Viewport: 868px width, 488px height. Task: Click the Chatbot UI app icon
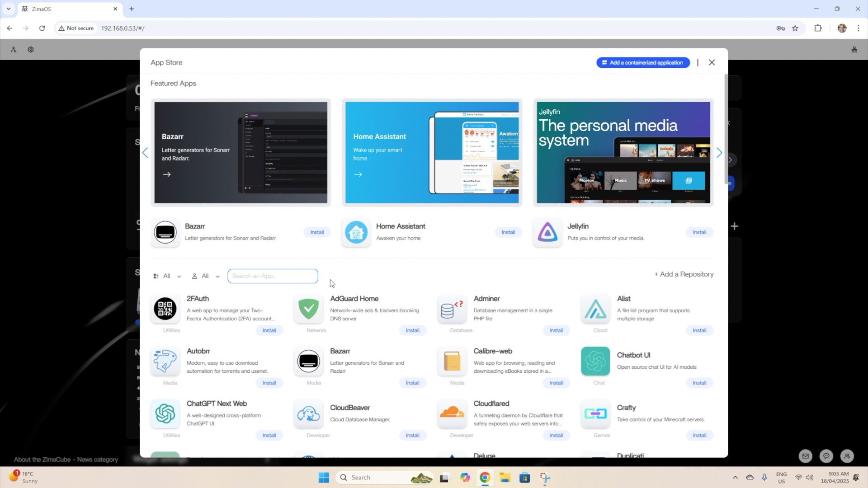pos(595,361)
